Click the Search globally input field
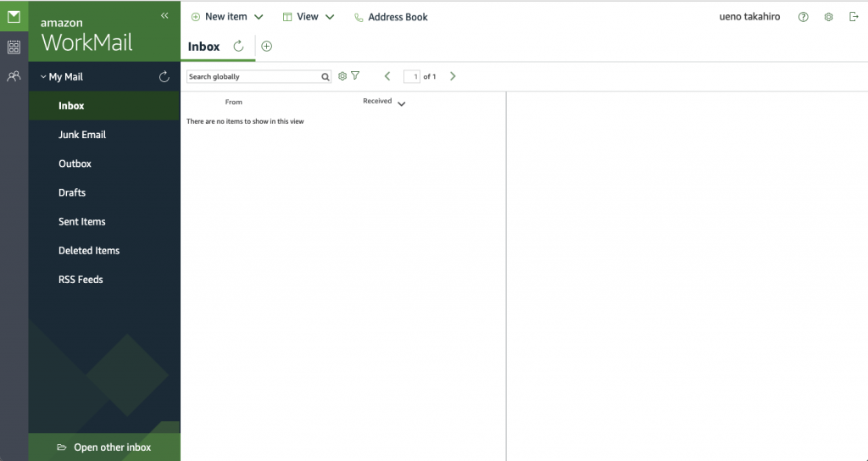 click(253, 76)
